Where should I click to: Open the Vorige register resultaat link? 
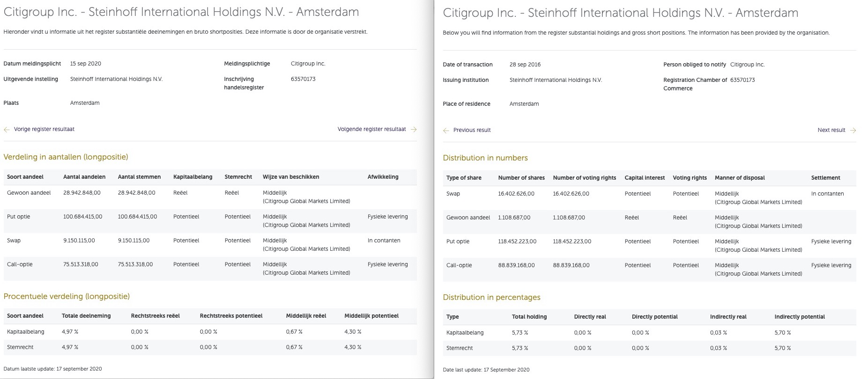[x=44, y=129]
